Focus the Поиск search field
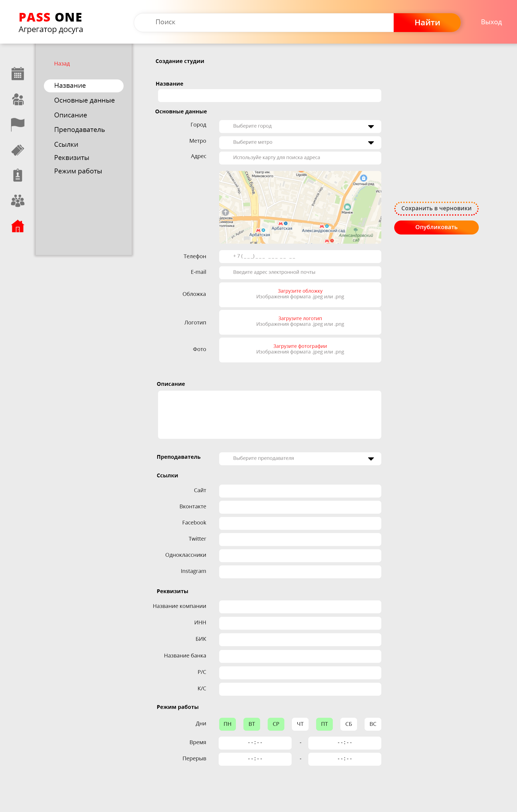The width and height of the screenshot is (517, 812). click(x=264, y=23)
